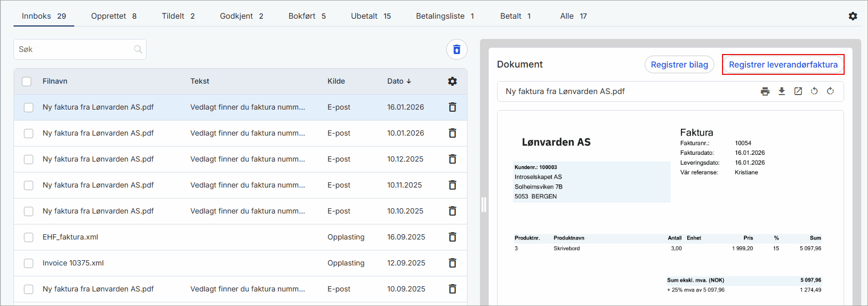
Task: Open document in new window icon
Action: (x=798, y=91)
